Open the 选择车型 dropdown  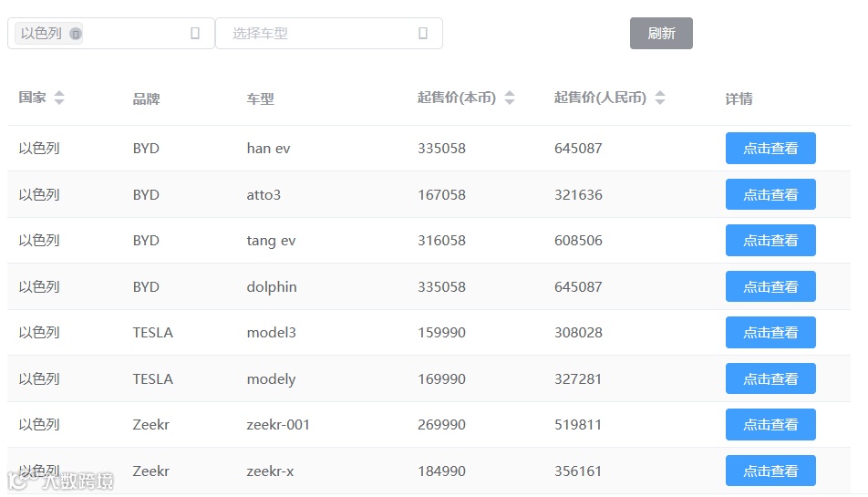pos(329,33)
